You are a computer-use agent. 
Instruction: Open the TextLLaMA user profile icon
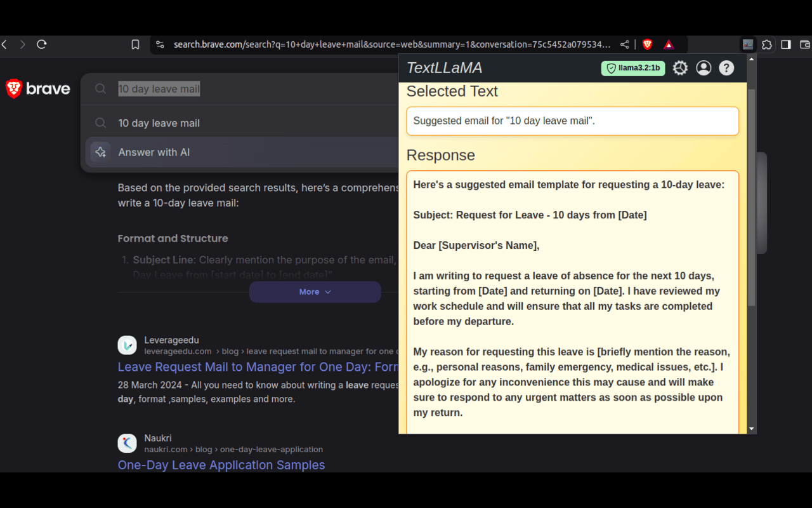click(x=703, y=68)
